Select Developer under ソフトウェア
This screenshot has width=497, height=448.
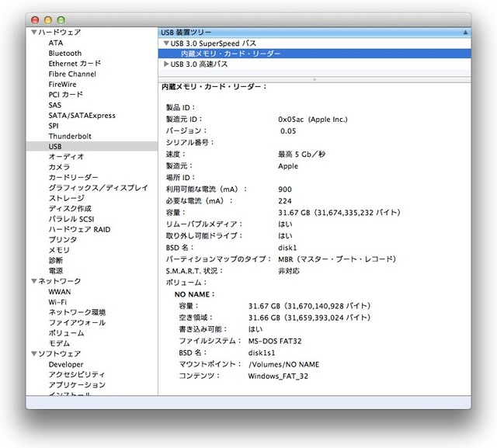coord(66,364)
